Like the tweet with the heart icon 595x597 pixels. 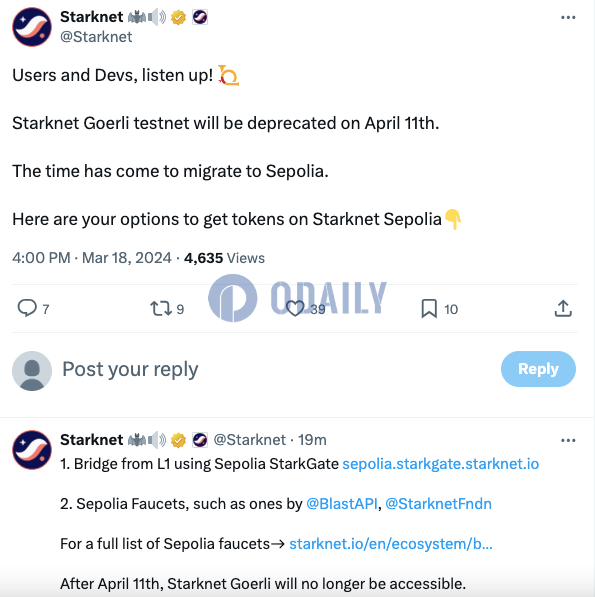[295, 308]
